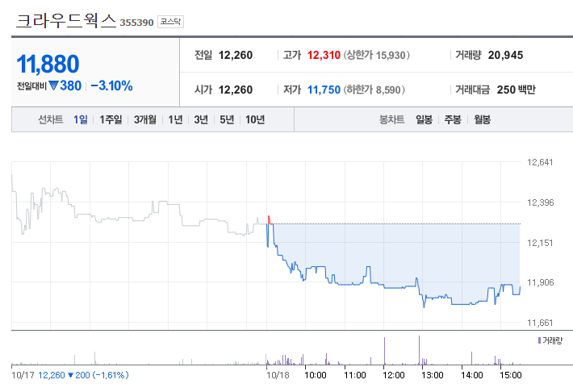Open the 월봉 candle chart

point(482,119)
